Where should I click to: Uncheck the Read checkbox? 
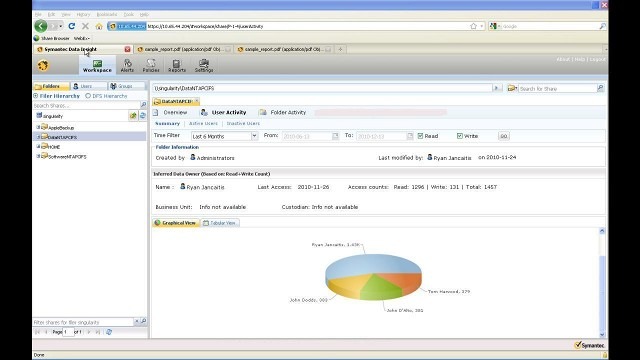tap(420, 136)
